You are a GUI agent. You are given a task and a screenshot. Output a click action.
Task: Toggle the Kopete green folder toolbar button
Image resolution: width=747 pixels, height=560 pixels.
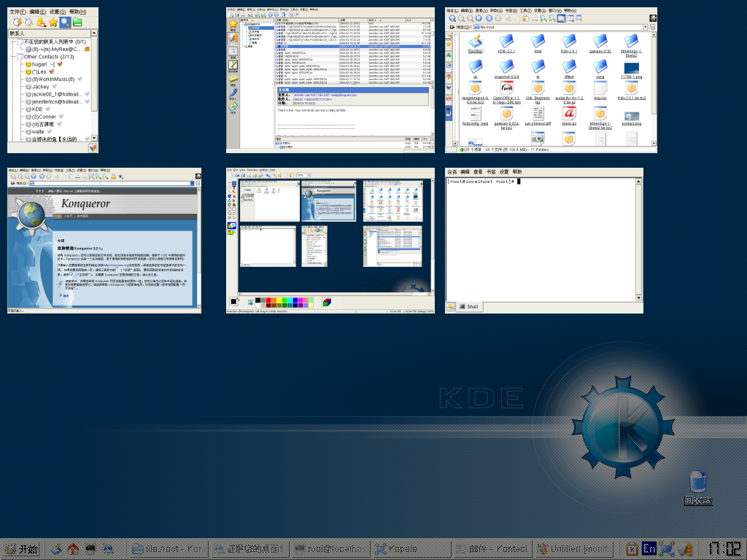(x=77, y=23)
